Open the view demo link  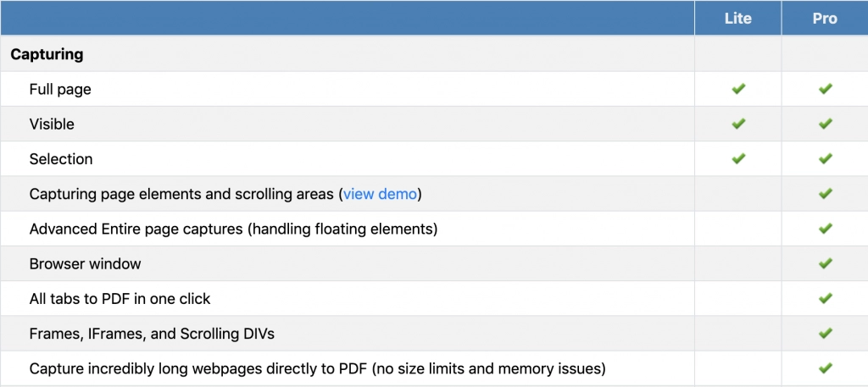[380, 194]
